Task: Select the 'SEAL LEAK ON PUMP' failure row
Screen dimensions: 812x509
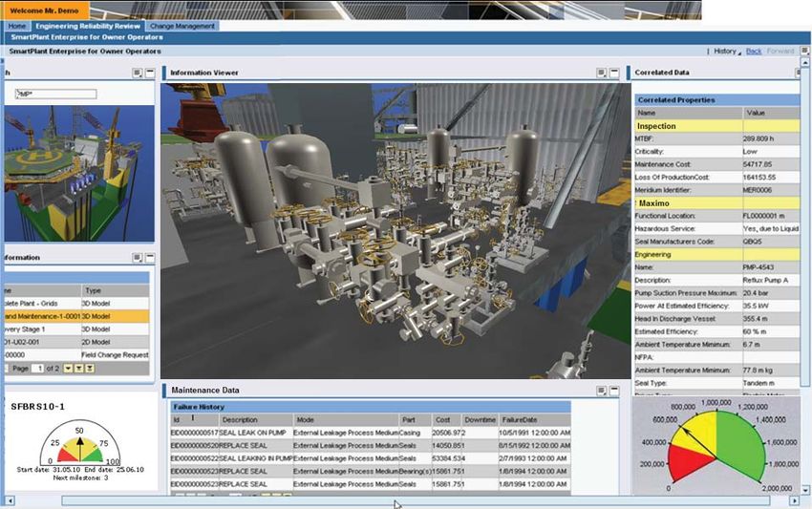Action: pyautogui.click(x=371, y=433)
